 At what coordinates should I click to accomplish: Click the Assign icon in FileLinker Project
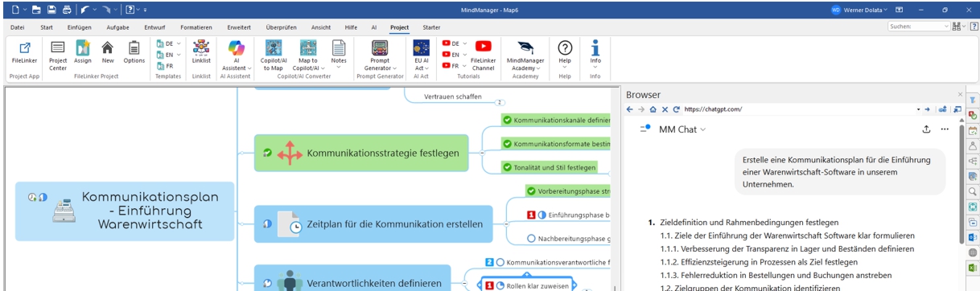pos(84,52)
